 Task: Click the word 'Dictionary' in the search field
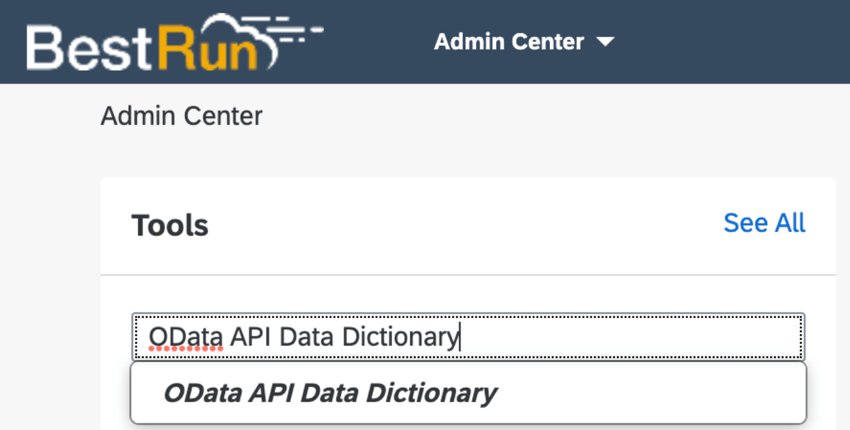pos(399,337)
